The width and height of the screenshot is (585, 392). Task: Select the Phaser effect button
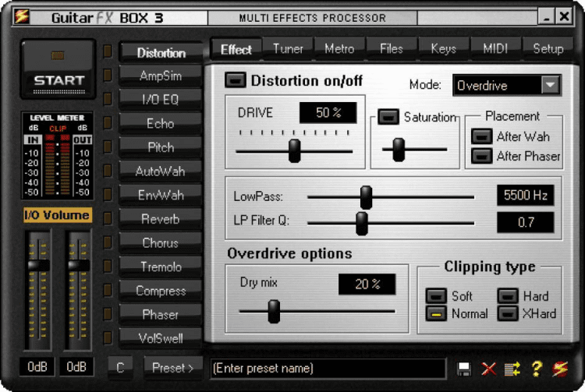pos(161,315)
